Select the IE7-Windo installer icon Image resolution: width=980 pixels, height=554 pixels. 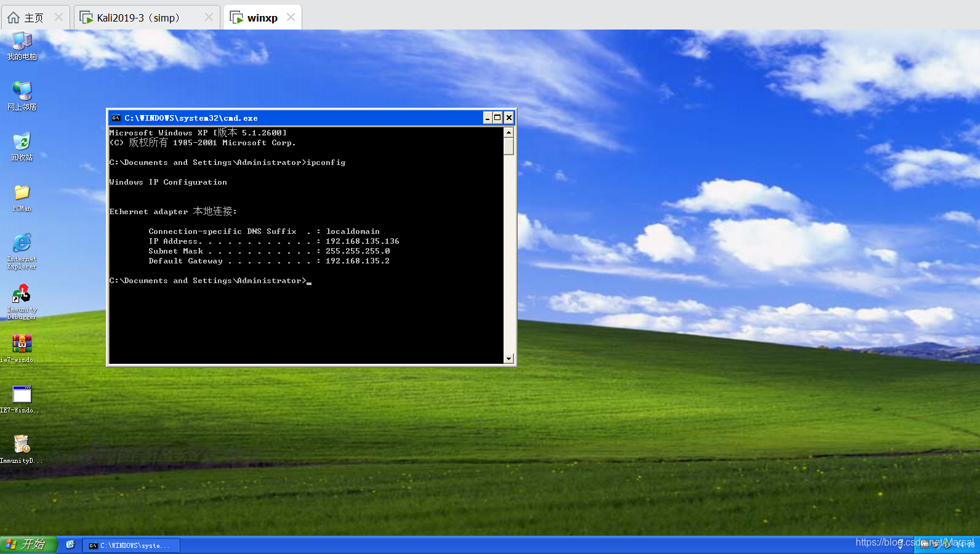pos(22,399)
